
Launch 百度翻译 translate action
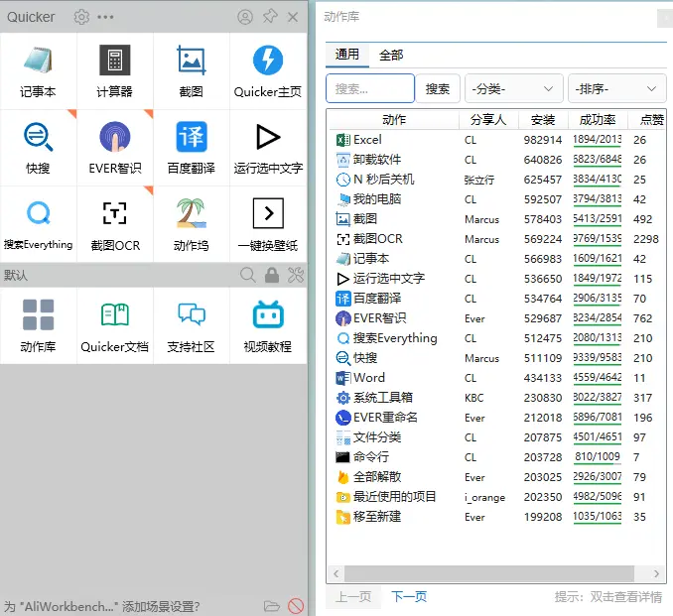[191, 148]
